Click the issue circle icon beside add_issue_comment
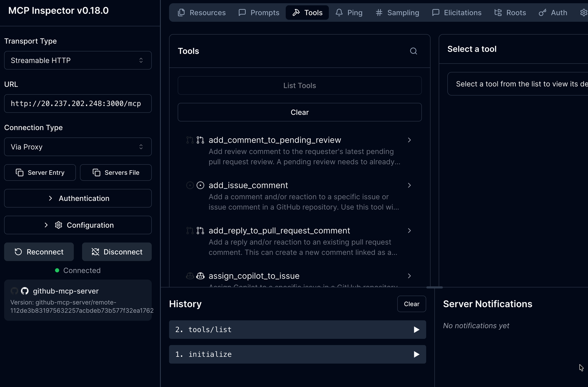The image size is (588, 387). pos(200,185)
